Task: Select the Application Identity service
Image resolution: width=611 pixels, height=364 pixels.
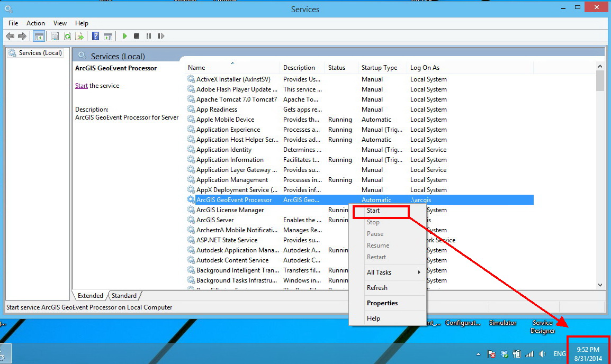Action: [x=360, y=150]
